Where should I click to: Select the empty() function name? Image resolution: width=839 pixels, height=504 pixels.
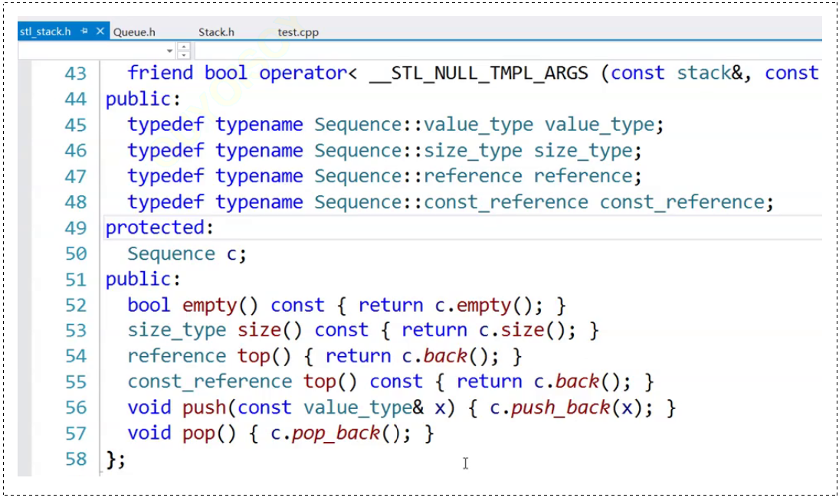click(x=209, y=304)
